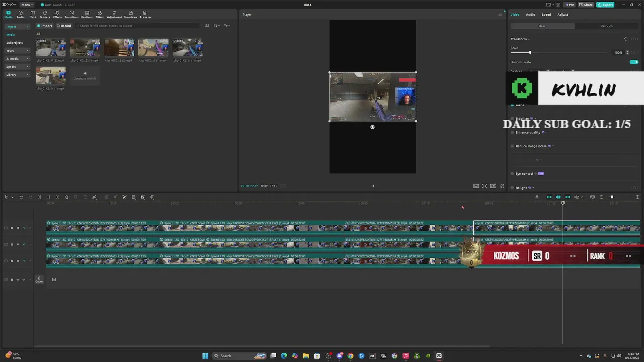The width and height of the screenshot is (644, 362).
Task: Click the zoom-in timeline magnifier icon
Action: point(637,197)
